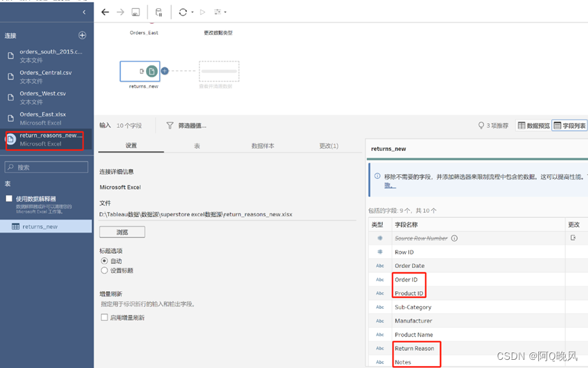This screenshot has height=368, width=588.
Task: Select the Manufacturer field name
Action: [x=413, y=321]
